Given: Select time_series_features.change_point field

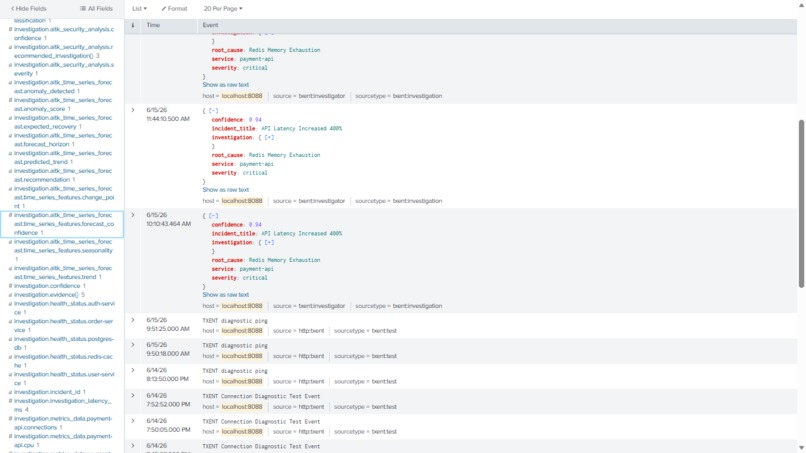Looking at the screenshot, I should [62, 197].
